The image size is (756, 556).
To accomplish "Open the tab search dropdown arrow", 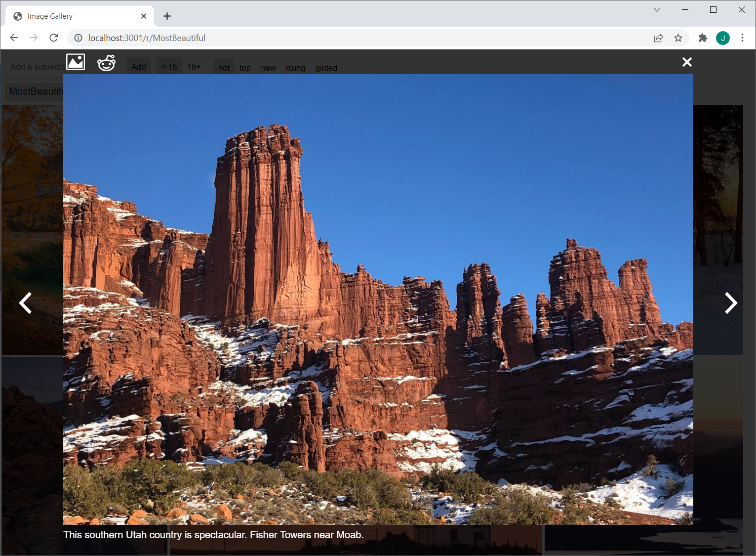I will tap(657, 10).
